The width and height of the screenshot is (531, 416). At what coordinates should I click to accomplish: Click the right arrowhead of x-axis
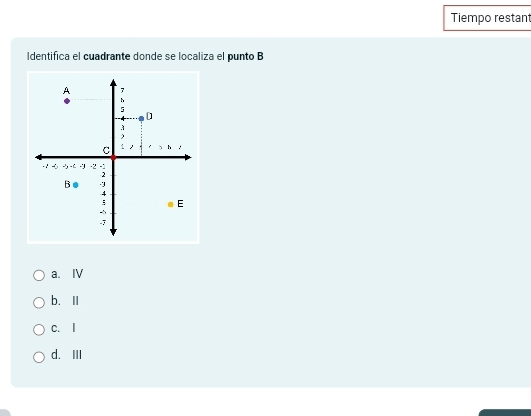click(x=188, y=157)
